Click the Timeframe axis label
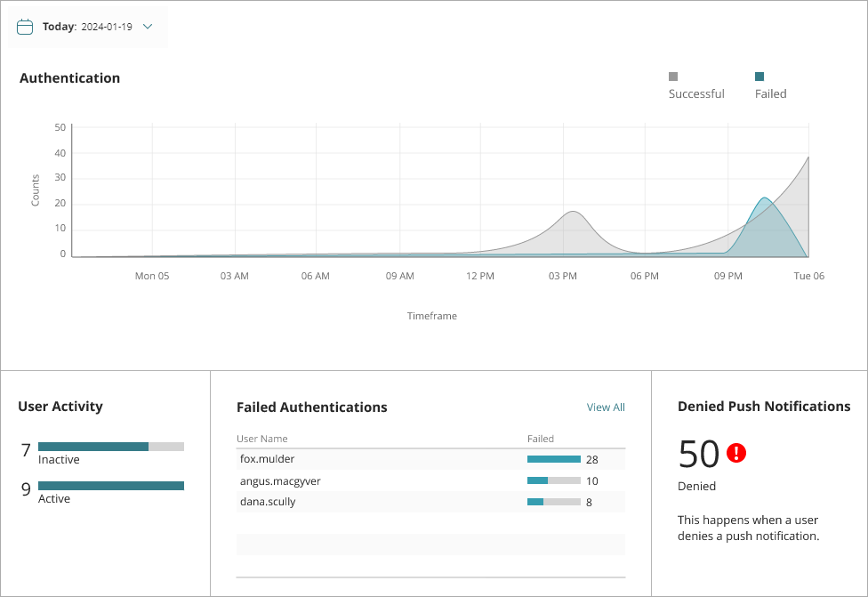 (x=431, y=315)
